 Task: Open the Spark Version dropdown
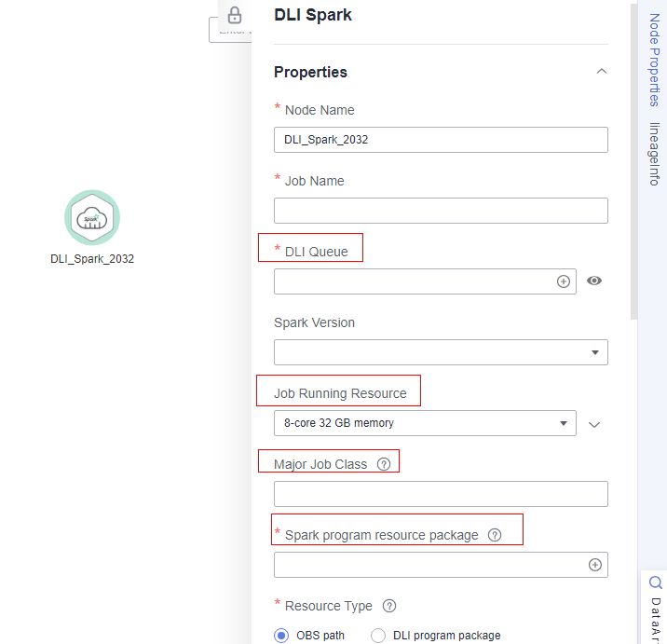(x=441, y=352)
